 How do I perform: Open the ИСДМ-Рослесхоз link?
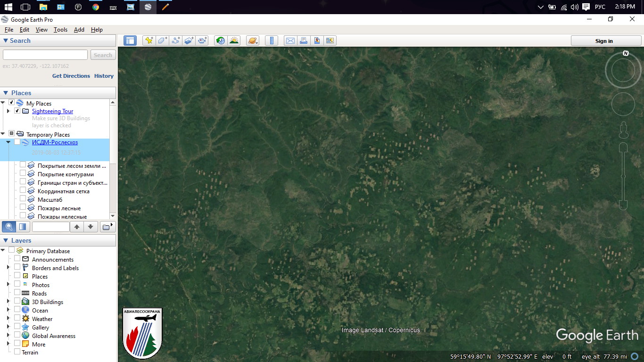click(55, 142)
